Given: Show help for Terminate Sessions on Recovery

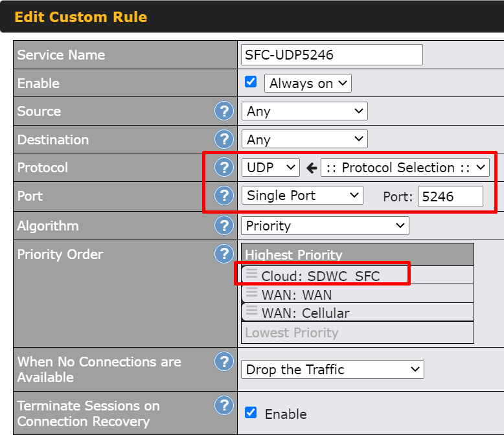Looking at the screenshot, I should (x=223, y=406).
